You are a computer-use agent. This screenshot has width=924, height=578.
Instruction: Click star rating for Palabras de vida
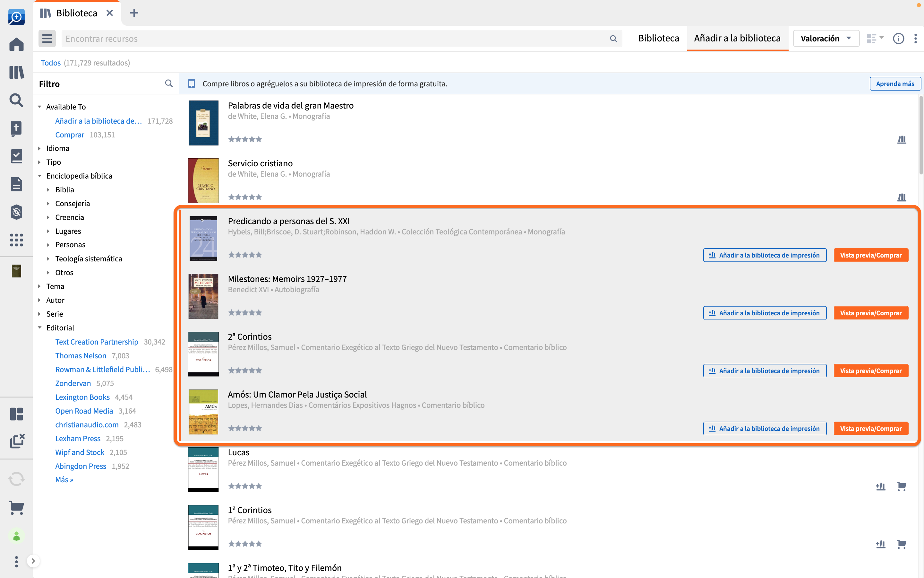[x=245, y=139]
